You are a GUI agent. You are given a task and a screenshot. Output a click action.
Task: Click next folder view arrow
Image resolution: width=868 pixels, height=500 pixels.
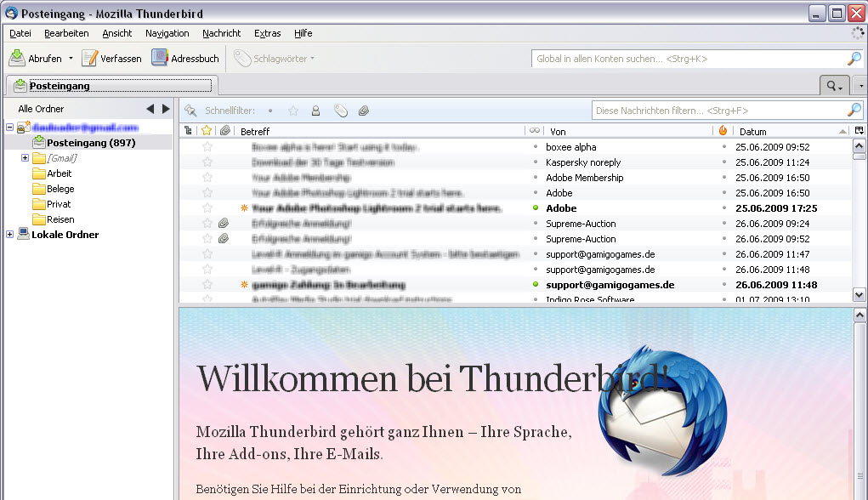pyautogui.click(x=166, y=109)
